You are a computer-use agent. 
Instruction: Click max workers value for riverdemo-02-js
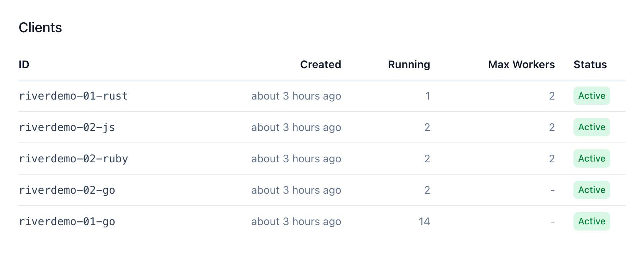pos(552,127)
